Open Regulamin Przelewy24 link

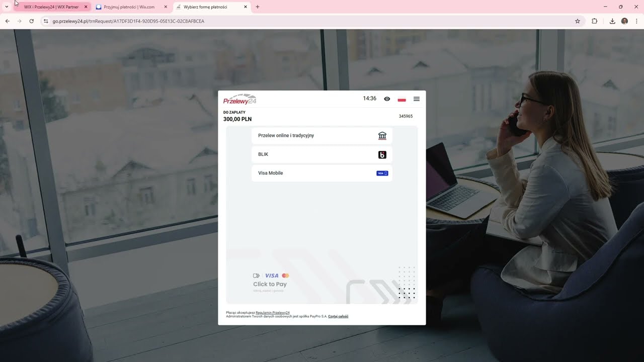point(273,313)
